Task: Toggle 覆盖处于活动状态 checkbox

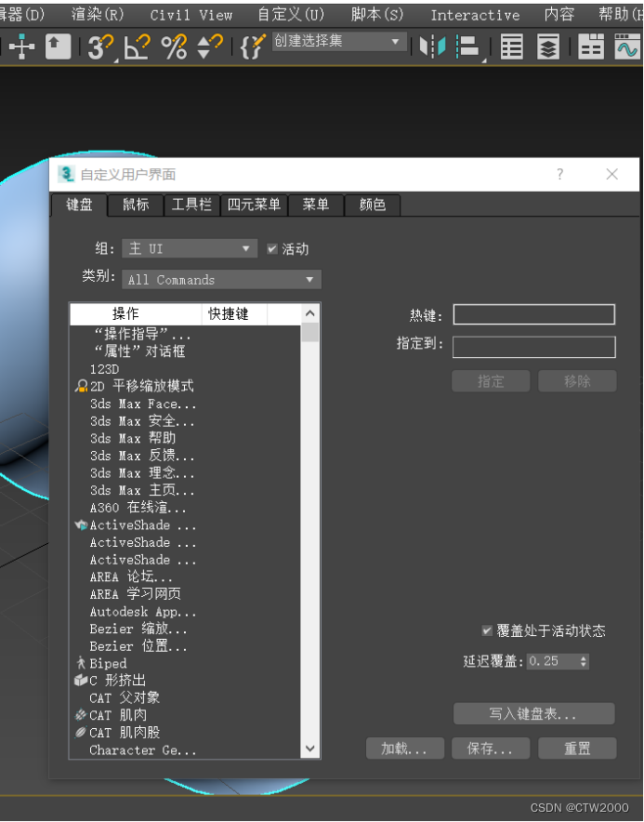Action: coord(487,630)
